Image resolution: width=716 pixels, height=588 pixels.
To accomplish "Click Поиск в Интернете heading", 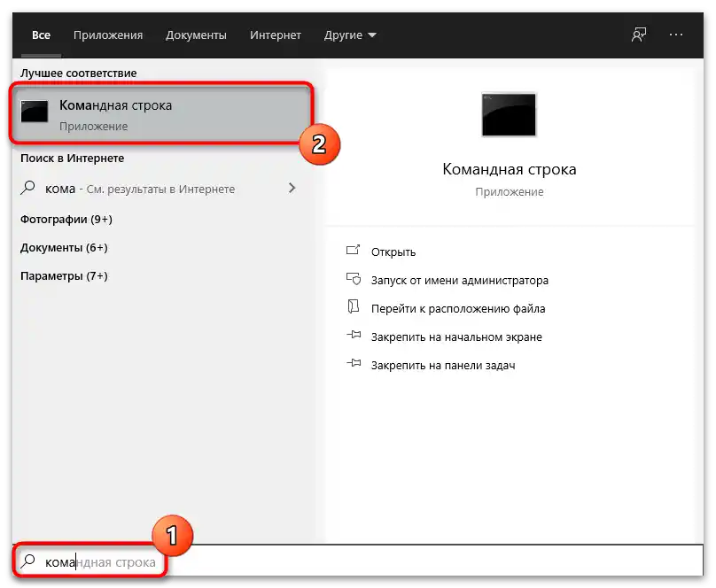I will click(72, 159).
